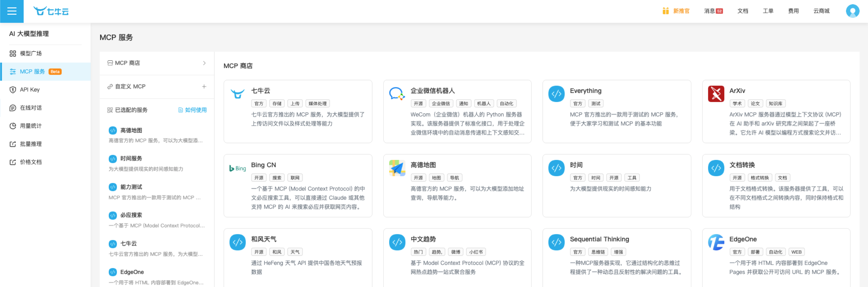Click the 知识库 tag on ArXiv card
868x287 pixels.
tap(775, 104)
